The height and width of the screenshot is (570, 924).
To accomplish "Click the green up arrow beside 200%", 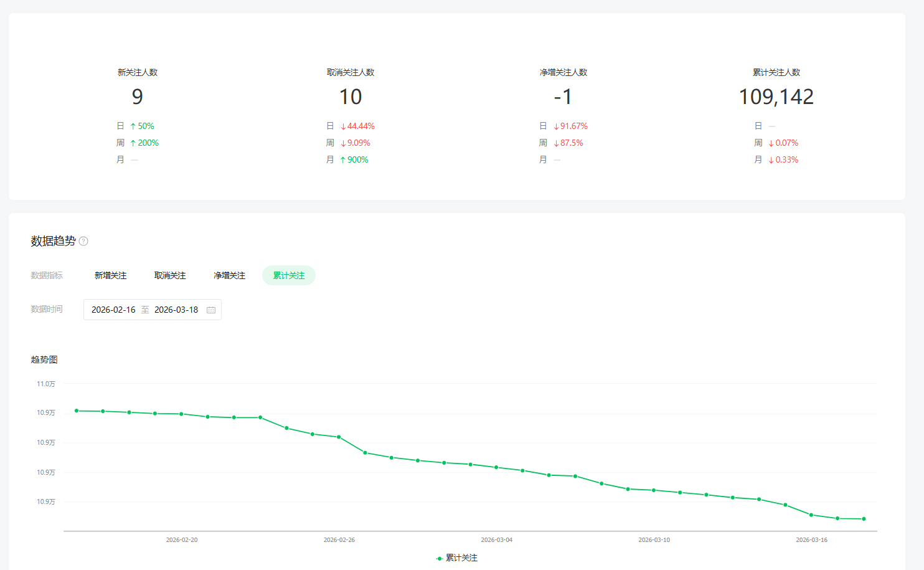I will coord(133,143).
